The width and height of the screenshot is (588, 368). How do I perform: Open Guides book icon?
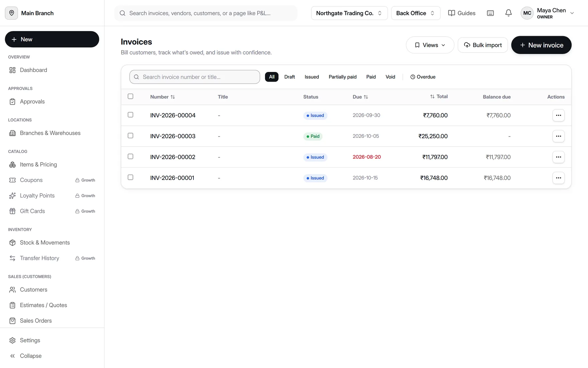click(451, 13)
